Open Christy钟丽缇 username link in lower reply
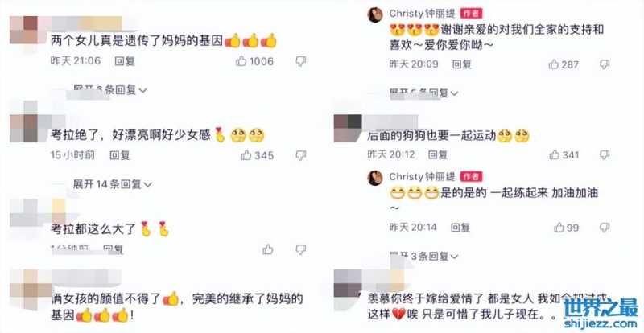The height and width of the screenshot is (333, 644). pyautogui.click(x=422, y=177)
